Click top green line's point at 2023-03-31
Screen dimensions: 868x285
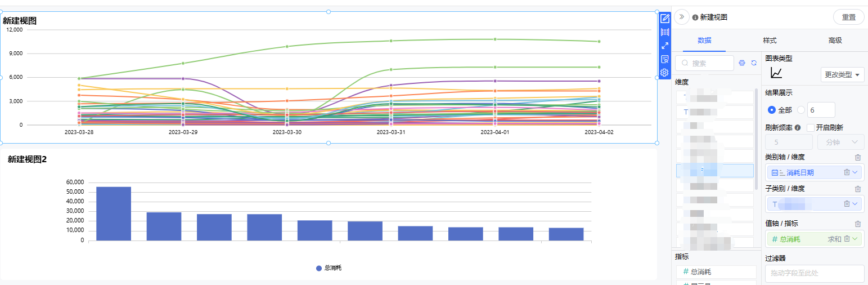tap(391, 41)
